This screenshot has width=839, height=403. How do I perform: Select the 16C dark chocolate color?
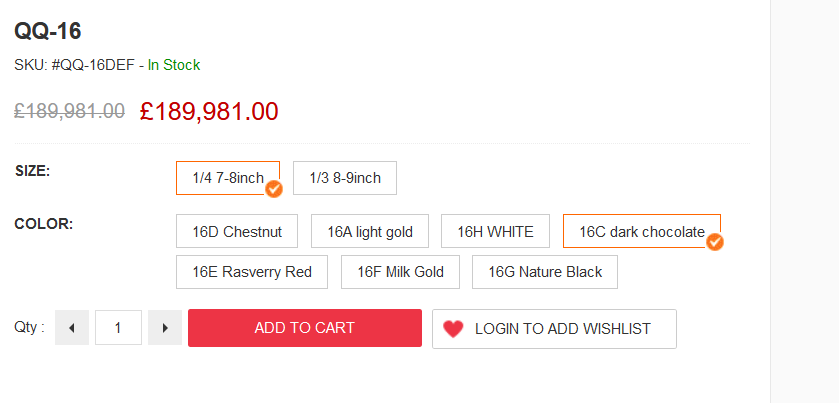click(642, 231)
